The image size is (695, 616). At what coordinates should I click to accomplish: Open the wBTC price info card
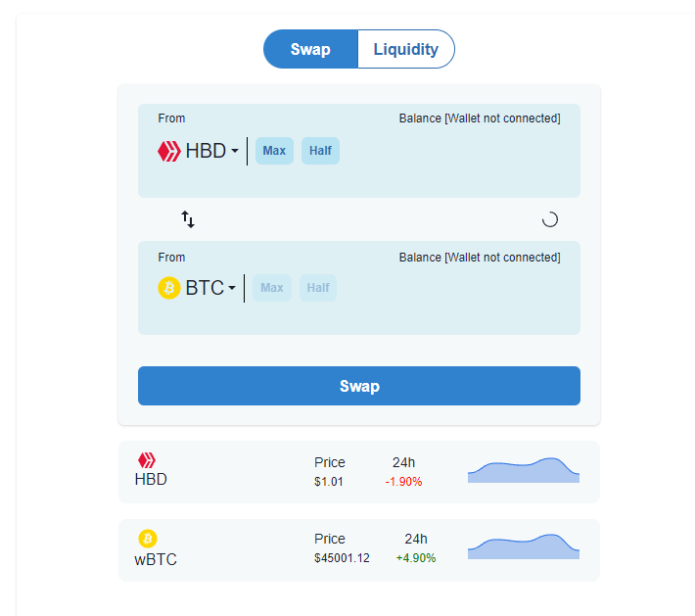pyautogui.click(x=359, y=550)
